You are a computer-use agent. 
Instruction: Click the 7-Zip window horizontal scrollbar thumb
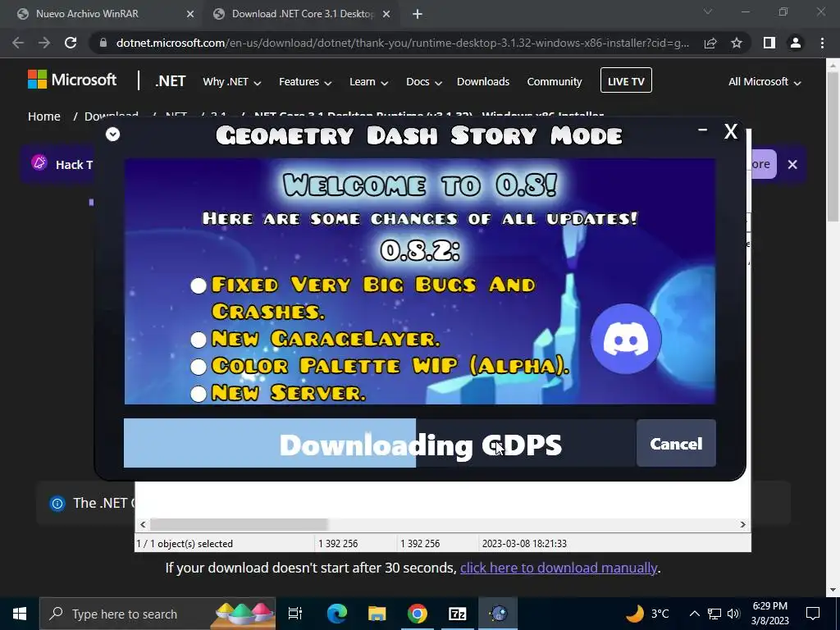coord(239,524)
